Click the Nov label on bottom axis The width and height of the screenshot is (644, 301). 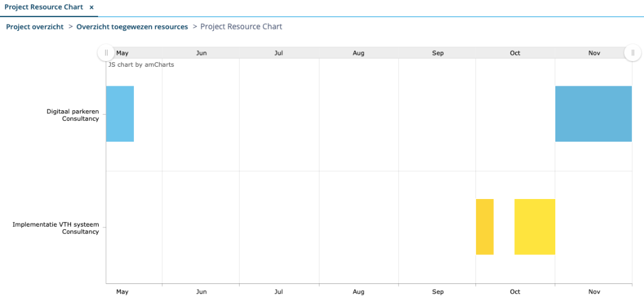coord(594,292)
